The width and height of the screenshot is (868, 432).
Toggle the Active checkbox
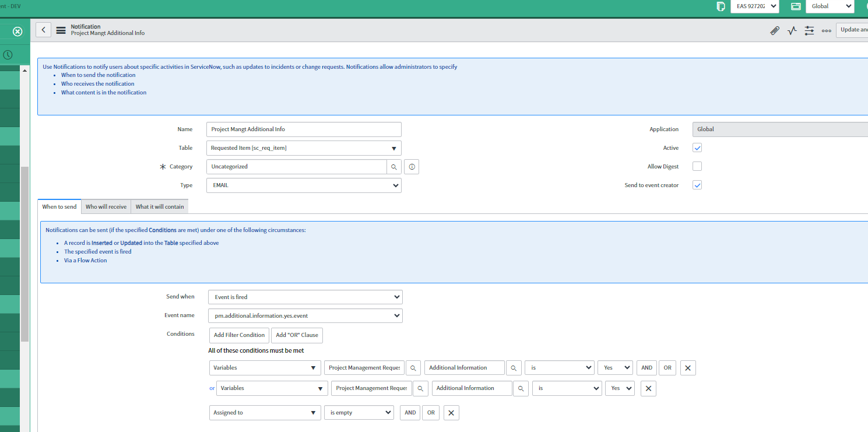pos(697,147)
